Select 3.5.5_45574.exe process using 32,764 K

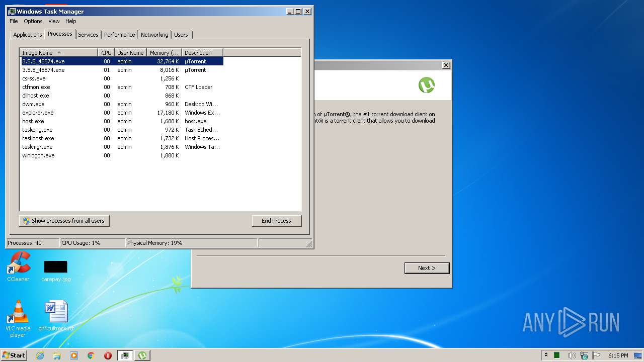[122, 61]
